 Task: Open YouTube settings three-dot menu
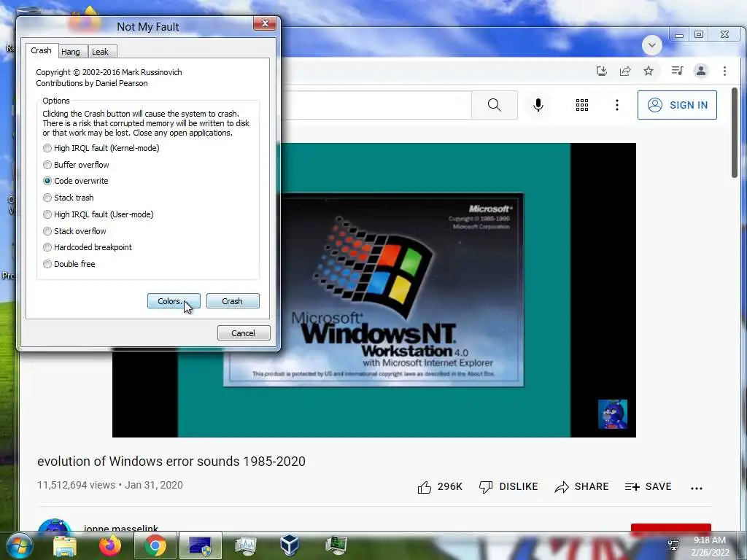point(617,105)
